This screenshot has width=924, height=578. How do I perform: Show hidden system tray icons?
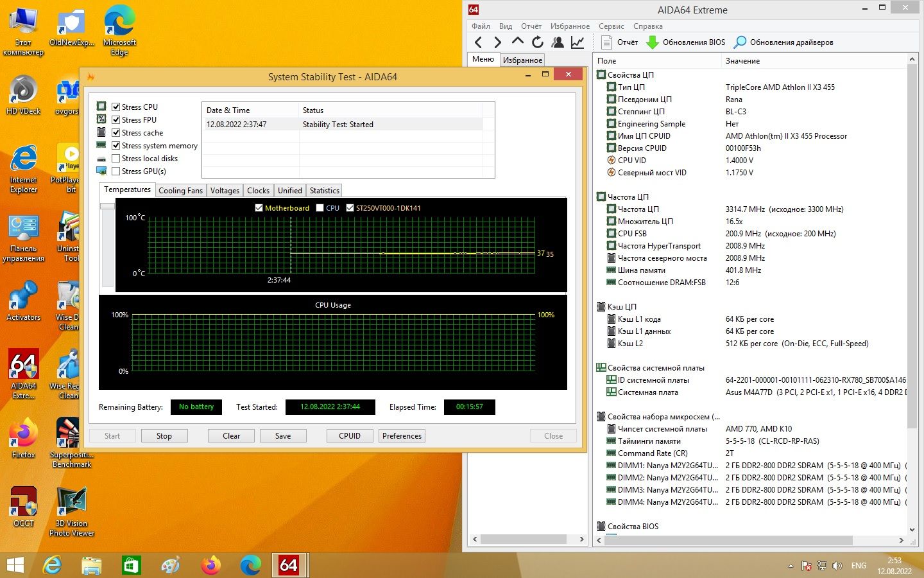(791, 566)
